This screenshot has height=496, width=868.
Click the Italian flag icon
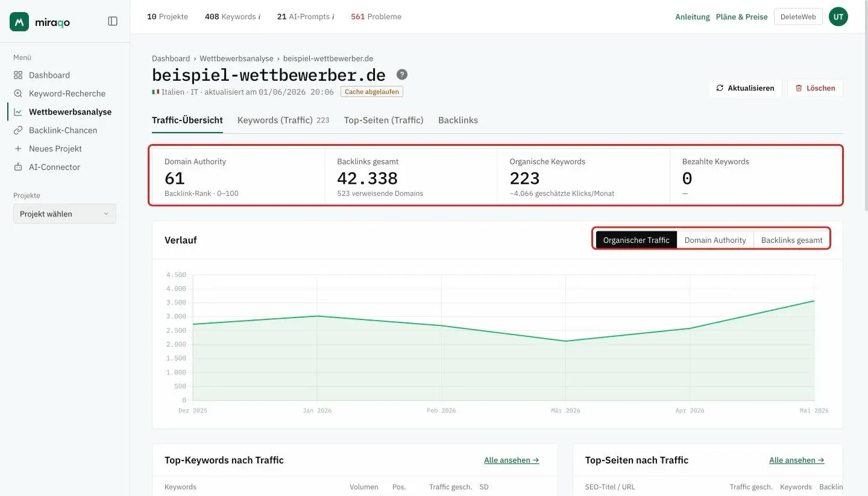[x=156, y=92]
